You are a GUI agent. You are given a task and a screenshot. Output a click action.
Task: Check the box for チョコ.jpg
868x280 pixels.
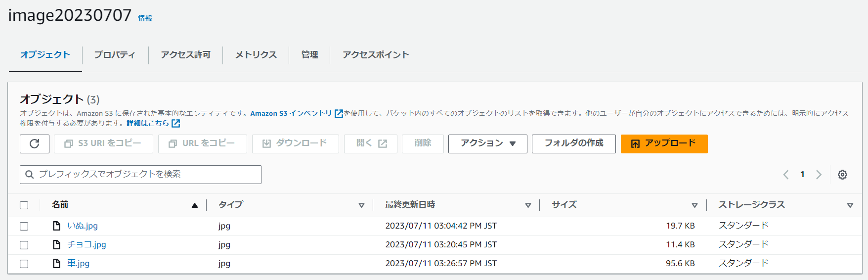click(x=24, y=245)
